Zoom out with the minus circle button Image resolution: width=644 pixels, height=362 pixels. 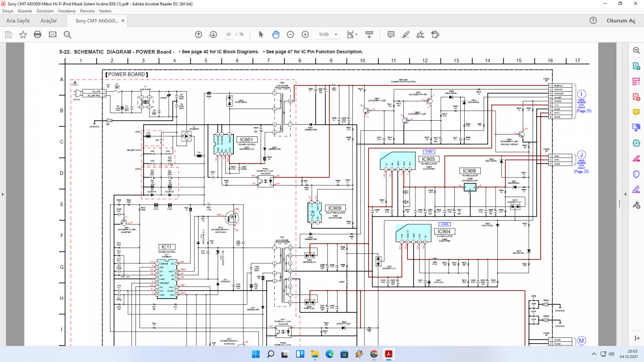pos(290,34)
